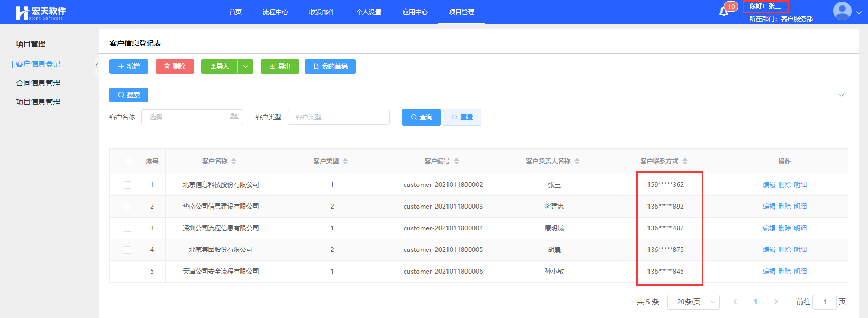Sort by 客户编号 column arrows
Viewport: 868px width, 318px height.
[456, 161]
